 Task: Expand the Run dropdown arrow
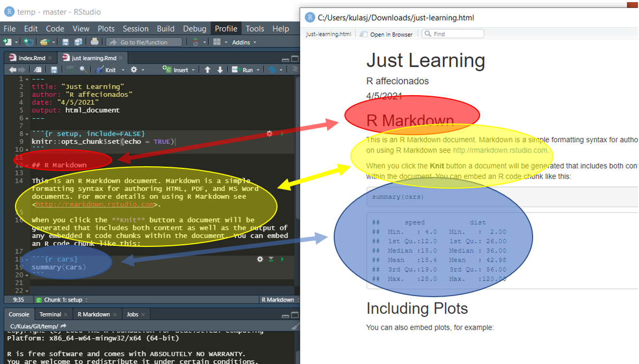pos(258,70)
